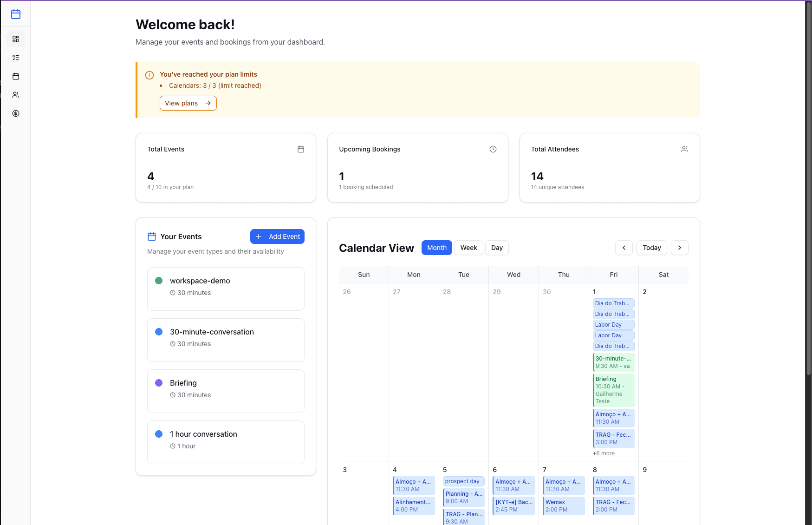The width and height of the screenshot is (812, 525).
Task: Click the people icon on Total Attendees card
Action: (x=685, y=149)
